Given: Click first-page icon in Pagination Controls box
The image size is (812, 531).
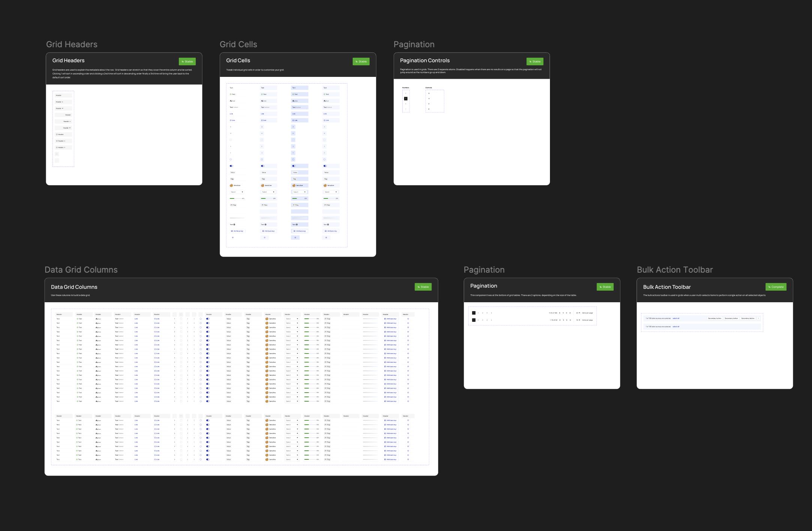Looking at the screenshot, I should 429,93.
